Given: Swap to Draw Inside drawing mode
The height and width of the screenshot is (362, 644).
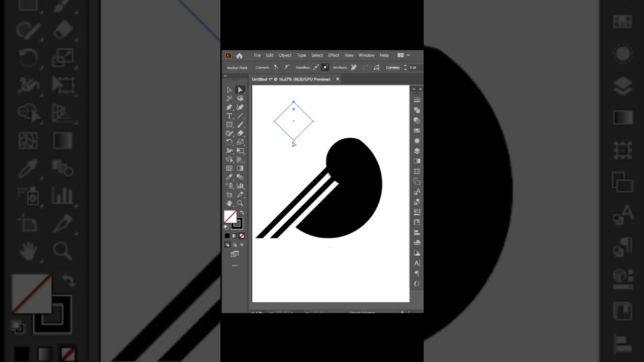Looking at the screenshot, I should pyautogui.click(x=242, y=244).
